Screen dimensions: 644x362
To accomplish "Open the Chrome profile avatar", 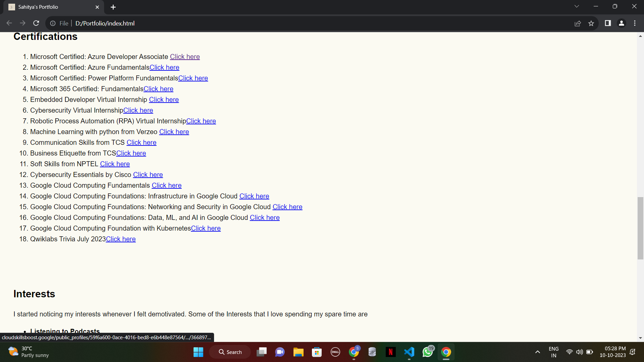I will tap(621, 23).
